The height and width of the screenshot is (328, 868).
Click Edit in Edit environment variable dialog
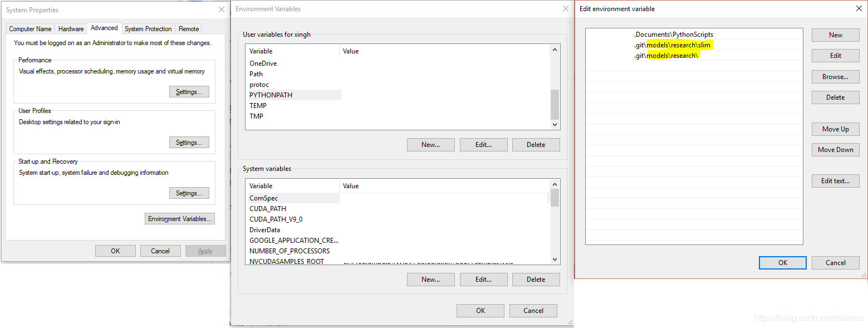point(836,56)
